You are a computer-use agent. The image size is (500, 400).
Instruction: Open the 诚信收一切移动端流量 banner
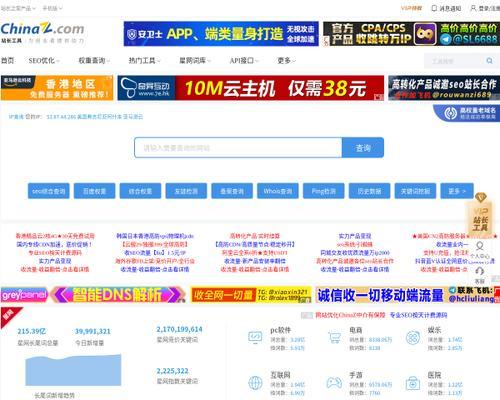408,295
